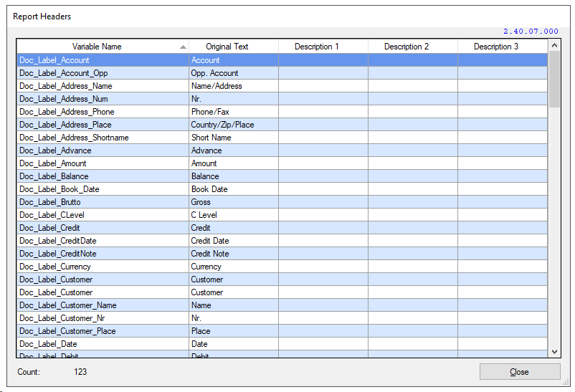Select the Doc_Label_Amount row
This screenshot has height=392, width=575.
coord(282,163)
